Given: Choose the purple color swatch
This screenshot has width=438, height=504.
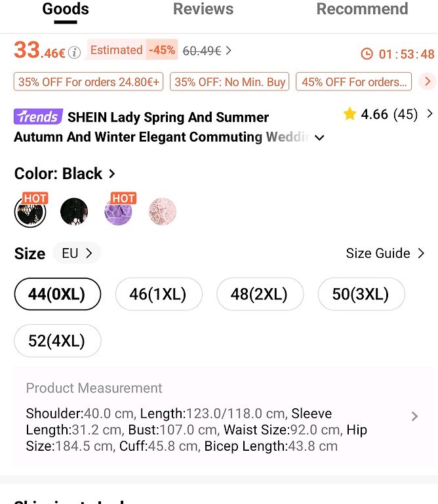Looking at the screenshot, I should coord(118,211).
